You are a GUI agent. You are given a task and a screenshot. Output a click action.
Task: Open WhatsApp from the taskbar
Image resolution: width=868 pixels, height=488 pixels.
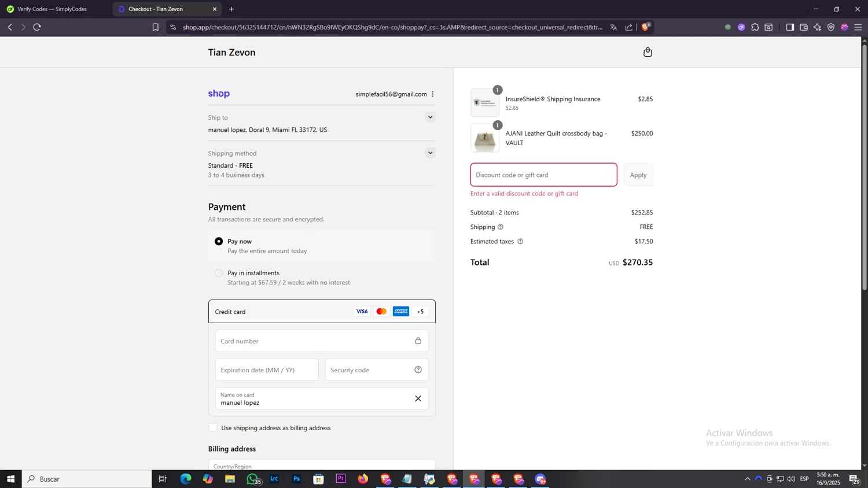point(252,479)
